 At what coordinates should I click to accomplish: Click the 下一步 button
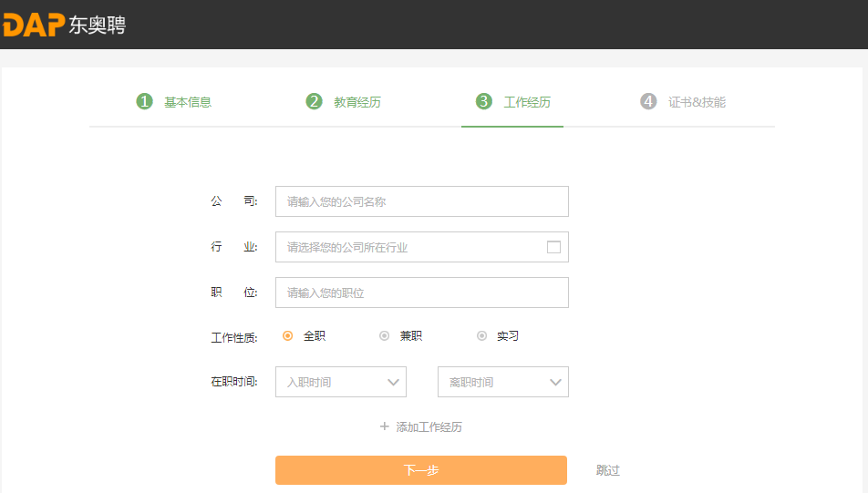(421, 470)
